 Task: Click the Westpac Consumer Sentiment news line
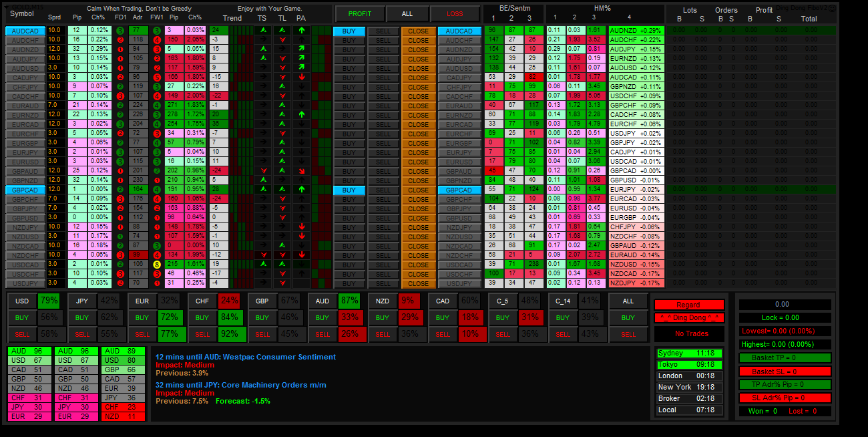coord(246,357)
